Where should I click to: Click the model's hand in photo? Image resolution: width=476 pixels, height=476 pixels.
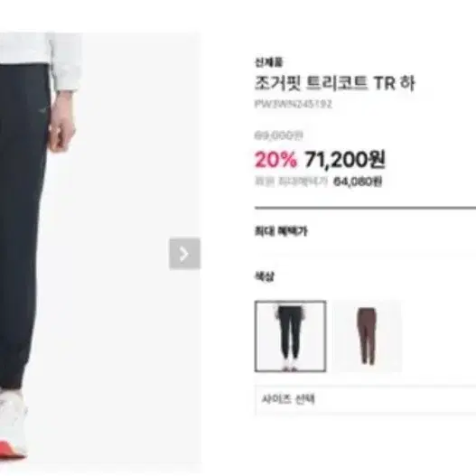coord(61,121)
